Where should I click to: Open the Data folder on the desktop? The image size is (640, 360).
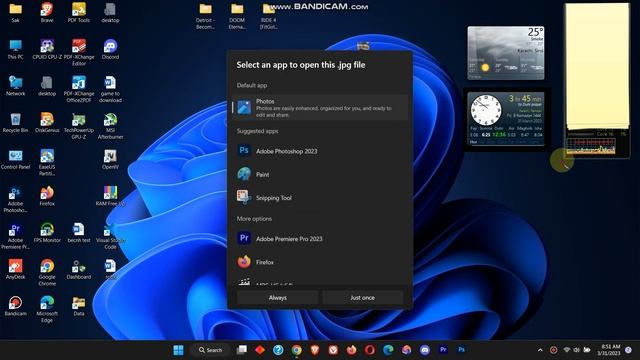[x=79, y=306]
